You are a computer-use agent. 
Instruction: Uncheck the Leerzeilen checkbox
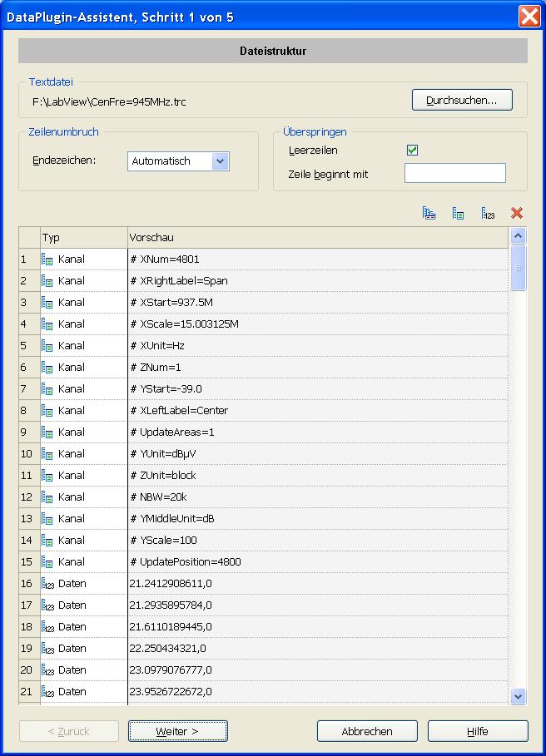[412, 150]
